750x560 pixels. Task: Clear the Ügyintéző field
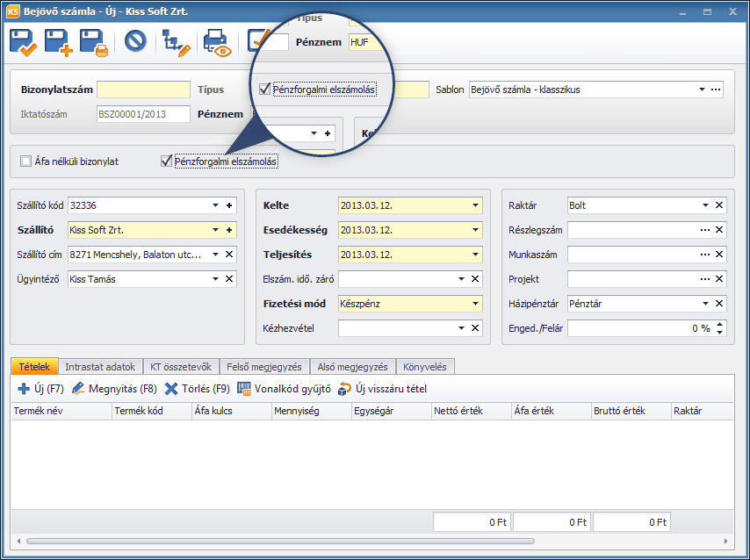click(229, 279)
